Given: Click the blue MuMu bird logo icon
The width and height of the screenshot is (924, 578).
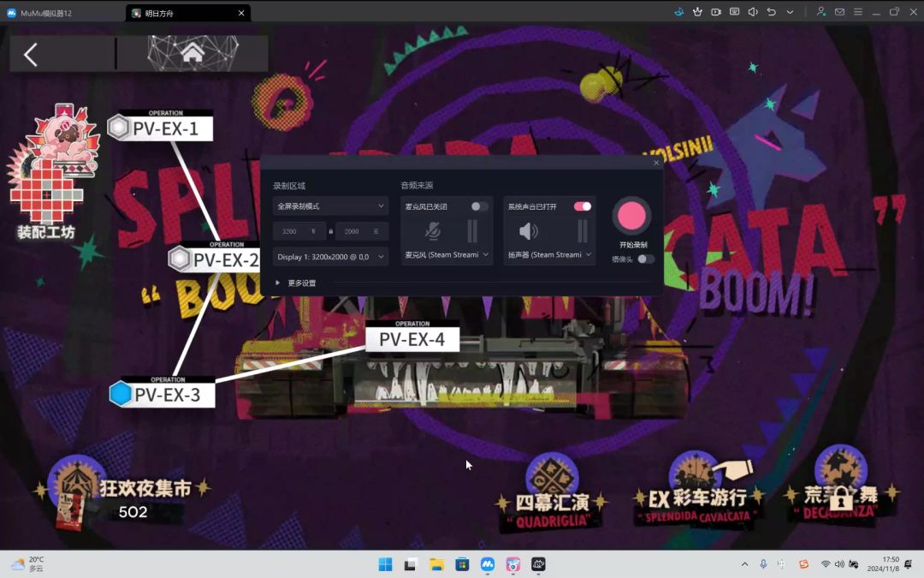Looking at the screenshot, I should (678, 12).
